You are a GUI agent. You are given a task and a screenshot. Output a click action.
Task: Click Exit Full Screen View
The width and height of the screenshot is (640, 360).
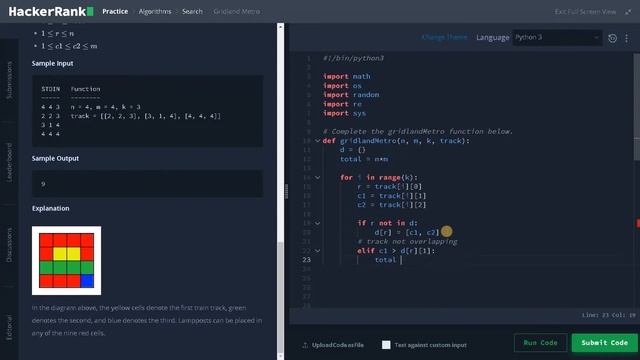pyautogui.click(x=585, y=12)
